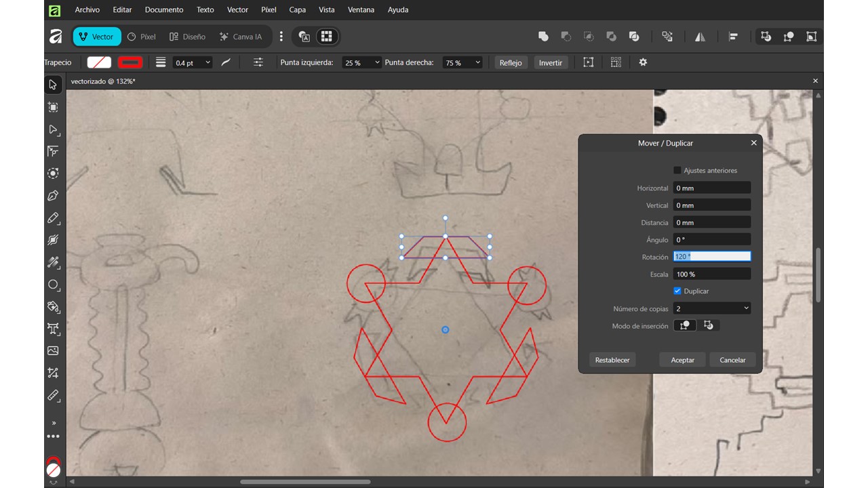Select the Fill bucket tool
This screenshot has height=488, width=868.
[x=53, y=306]
